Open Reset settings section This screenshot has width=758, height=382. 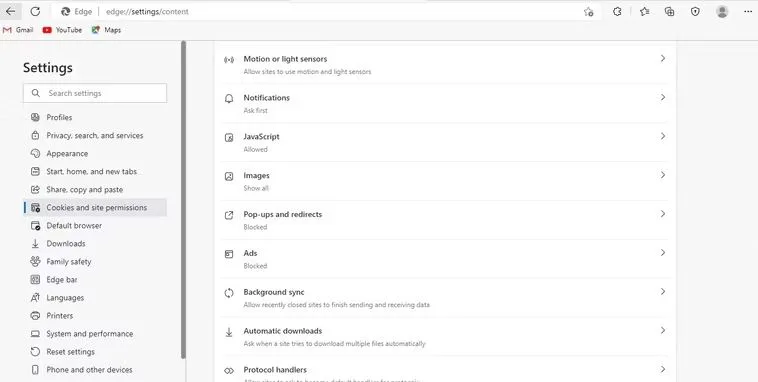pyautogui.click(x=95, y=352)
